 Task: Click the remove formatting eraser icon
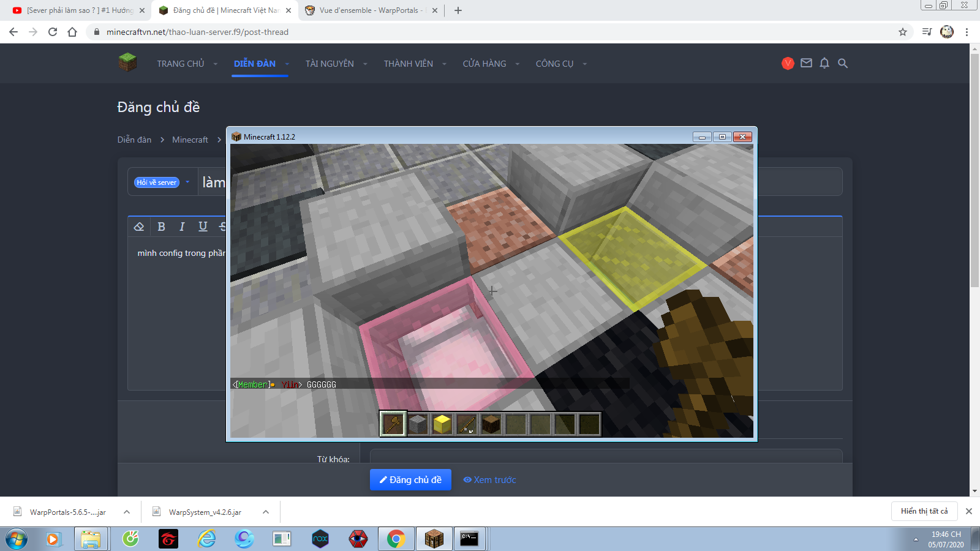(x=139, y=227)
